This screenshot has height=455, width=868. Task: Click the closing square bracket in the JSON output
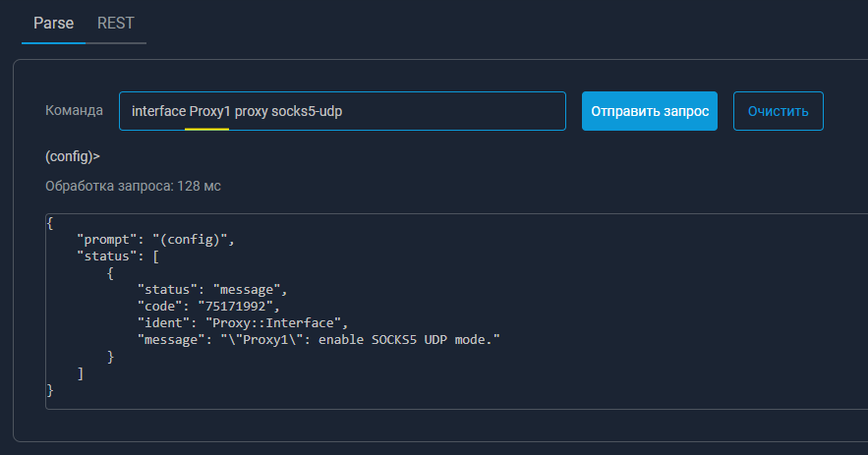[x=81, y=373]
